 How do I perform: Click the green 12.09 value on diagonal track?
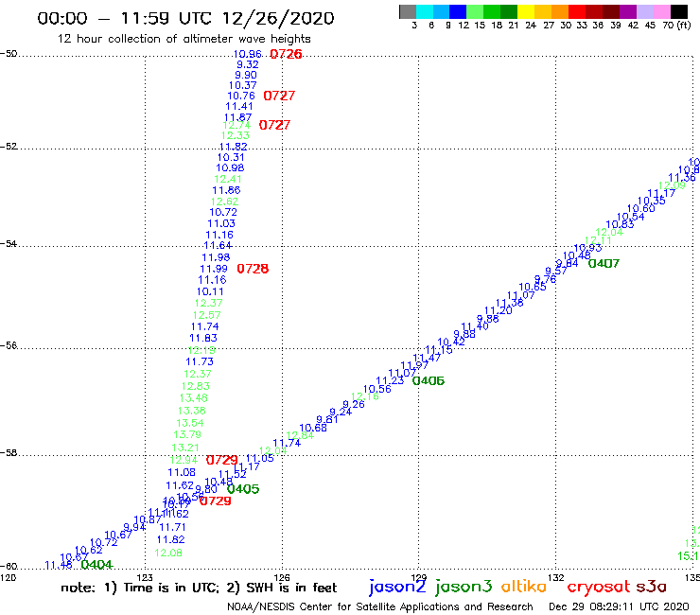point(672,185)
